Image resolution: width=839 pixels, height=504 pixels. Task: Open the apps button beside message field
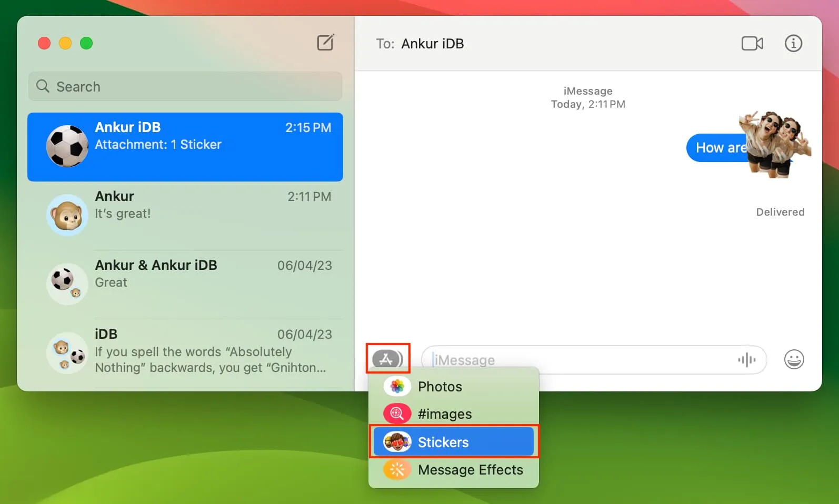[x=388, y=359]
